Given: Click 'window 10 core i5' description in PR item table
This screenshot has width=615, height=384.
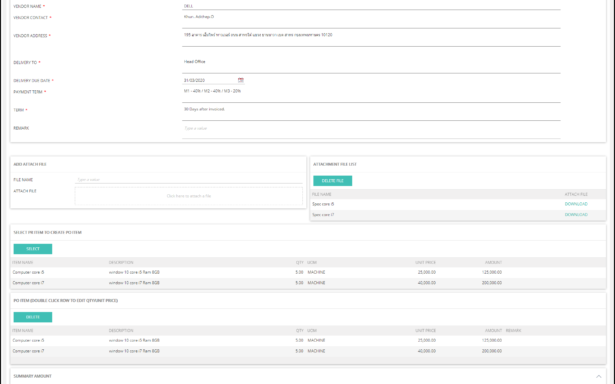Looking at the screenshot, I should pos(134,272).
